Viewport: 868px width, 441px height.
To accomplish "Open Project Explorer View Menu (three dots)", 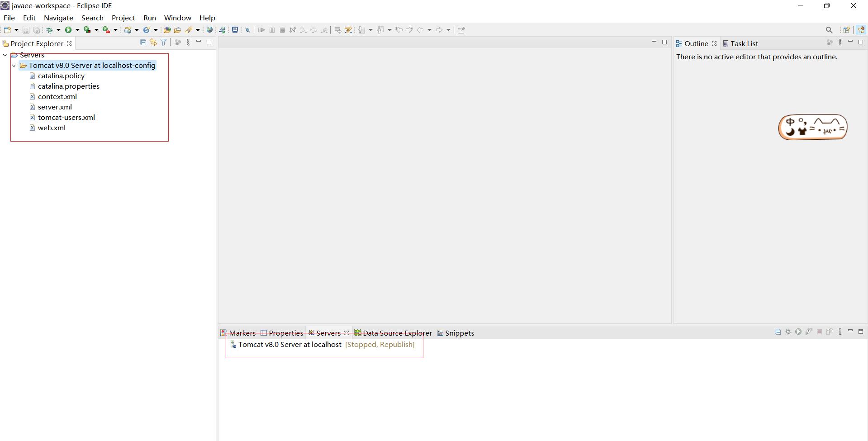I will coord(188,42).
